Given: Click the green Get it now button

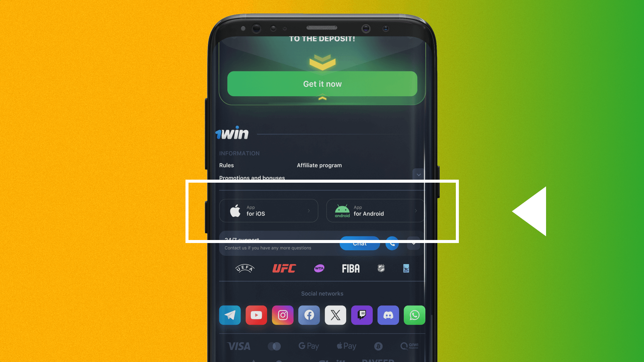Looking at the screenshot, I should [322, 84].
